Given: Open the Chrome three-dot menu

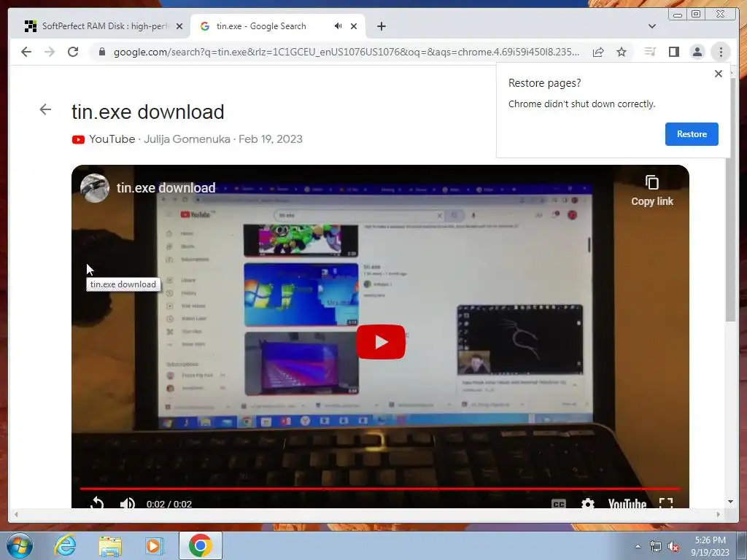Looking at the screenshot, I should [721, 52].
